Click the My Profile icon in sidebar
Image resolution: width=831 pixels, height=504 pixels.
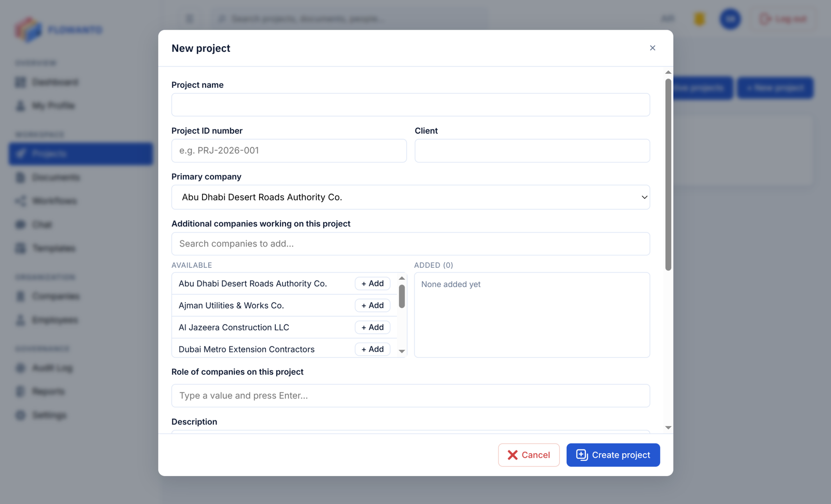pyautogui.click(x=21, y=105)
